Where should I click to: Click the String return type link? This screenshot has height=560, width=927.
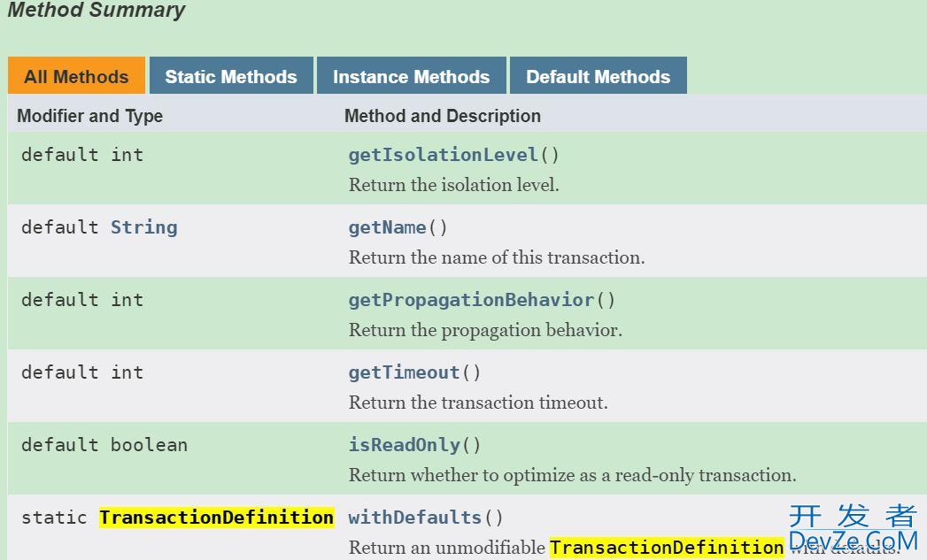pyautogui.click(x=144, y=227)
